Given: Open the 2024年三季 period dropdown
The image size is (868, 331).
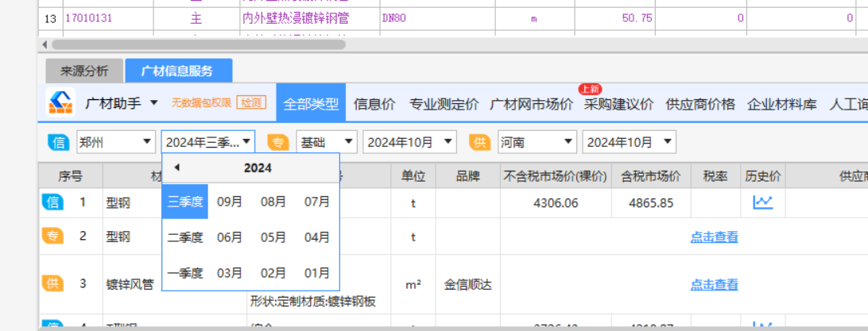Looking at the screenshot, I should [x=208, y=142].
